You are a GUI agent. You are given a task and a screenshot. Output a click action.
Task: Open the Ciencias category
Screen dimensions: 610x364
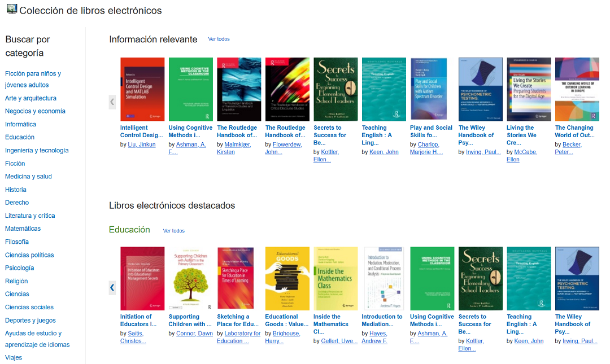pyautogui.click(x=17, y=293)
